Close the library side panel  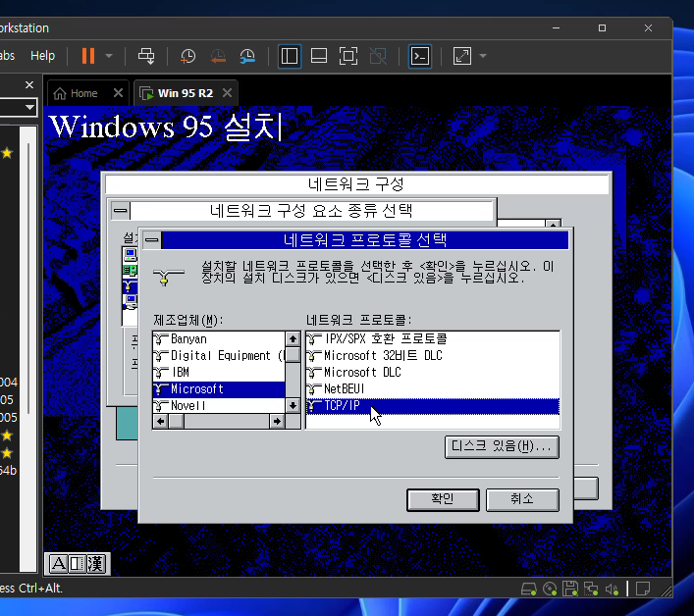coord(29,84)
